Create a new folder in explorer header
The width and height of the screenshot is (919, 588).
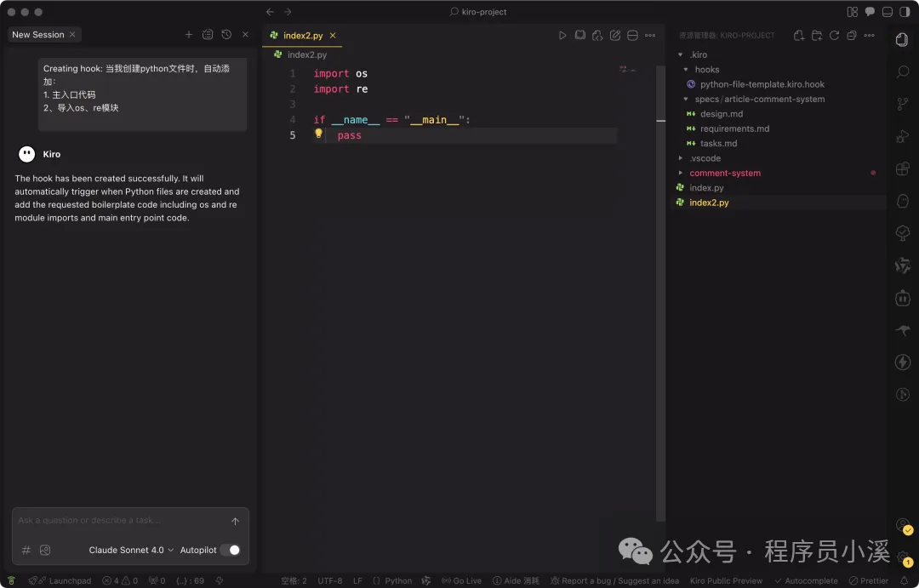(x=816, y=35)
